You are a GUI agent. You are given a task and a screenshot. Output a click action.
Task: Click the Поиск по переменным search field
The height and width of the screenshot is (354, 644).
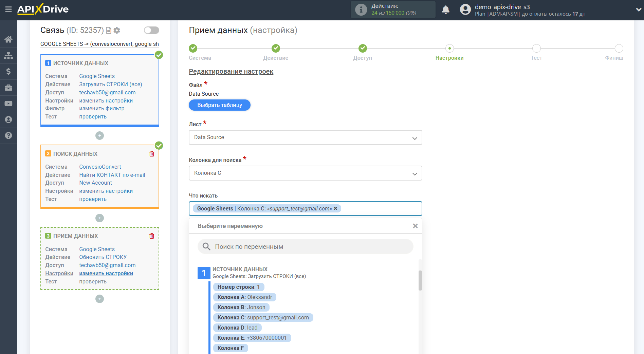click(x=306, y=247)
